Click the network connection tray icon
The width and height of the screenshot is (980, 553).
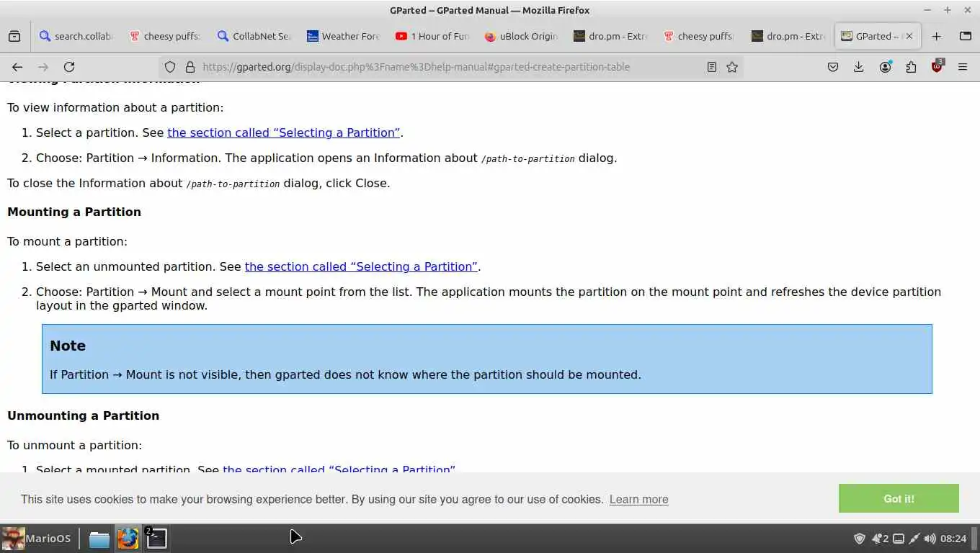914,539
